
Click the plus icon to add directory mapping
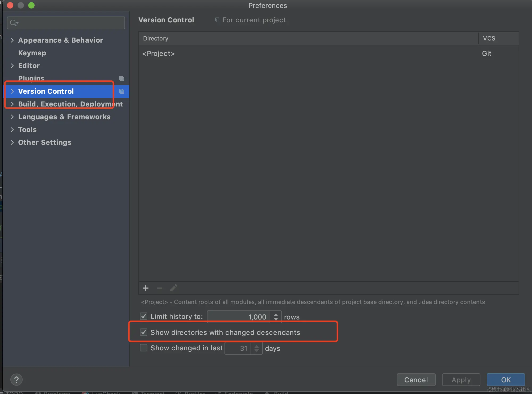(146, 288)
